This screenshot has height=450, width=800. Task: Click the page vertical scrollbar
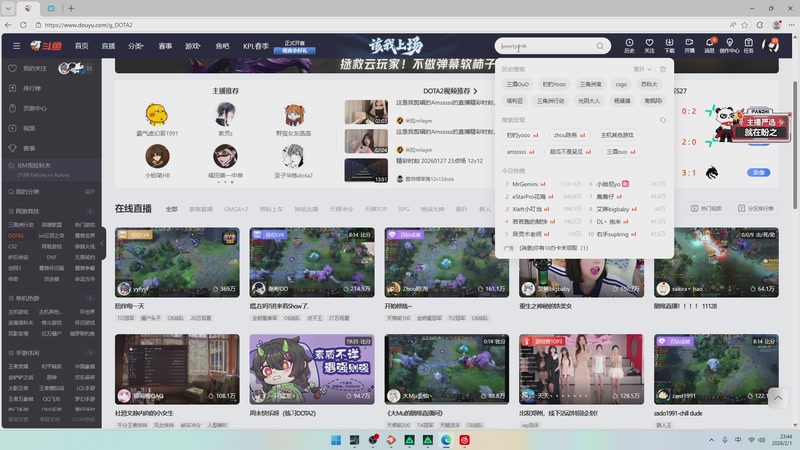coord(795,144)
